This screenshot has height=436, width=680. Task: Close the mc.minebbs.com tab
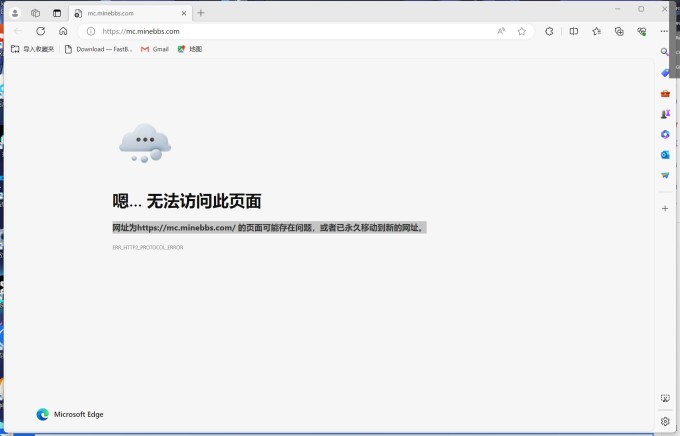[x=184, y=13]
